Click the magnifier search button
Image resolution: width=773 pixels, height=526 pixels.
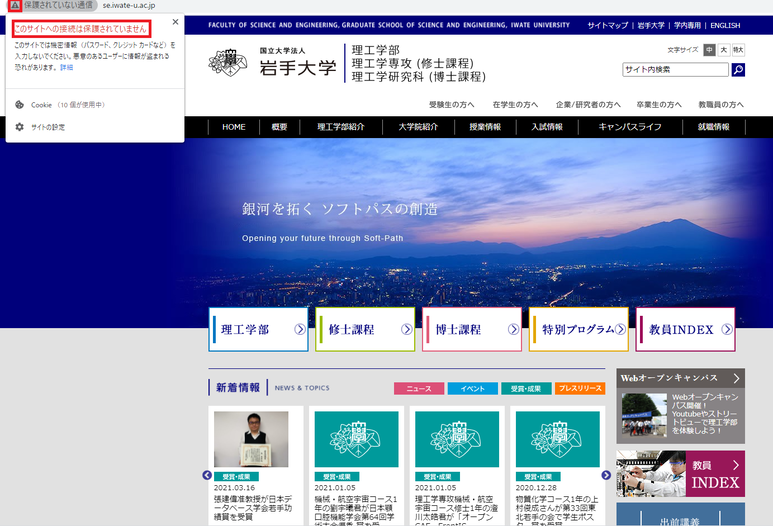pos(738,70)
